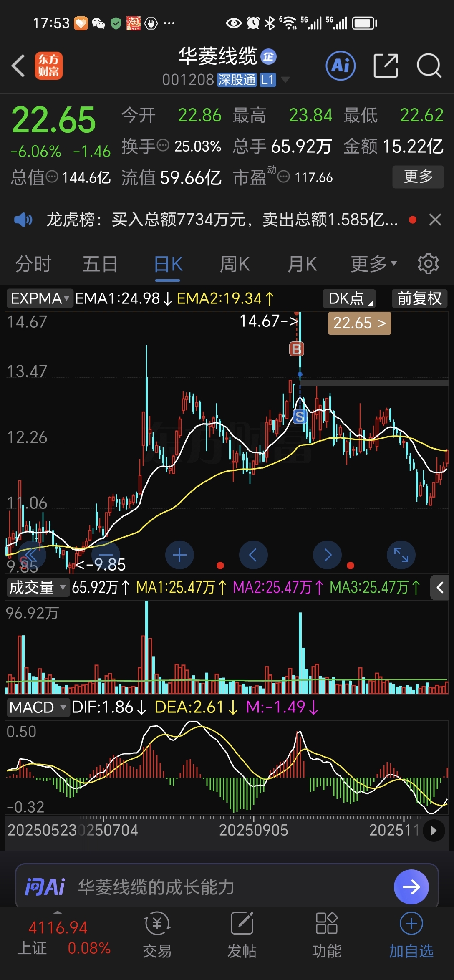Screen dimensions: 454x980
Task: Tap the L1 level tag
Action: [x=267, y=79]
